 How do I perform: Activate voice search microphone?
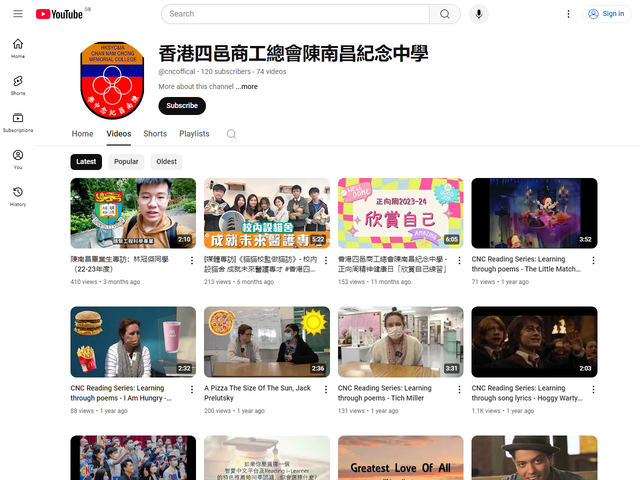(x=479, y=14)
